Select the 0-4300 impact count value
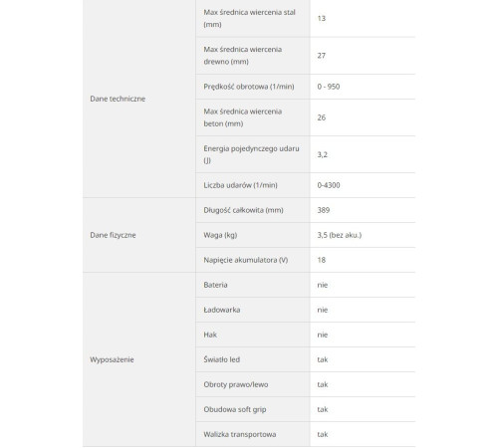Screen dimensions: 498x448 click(329, 185)
